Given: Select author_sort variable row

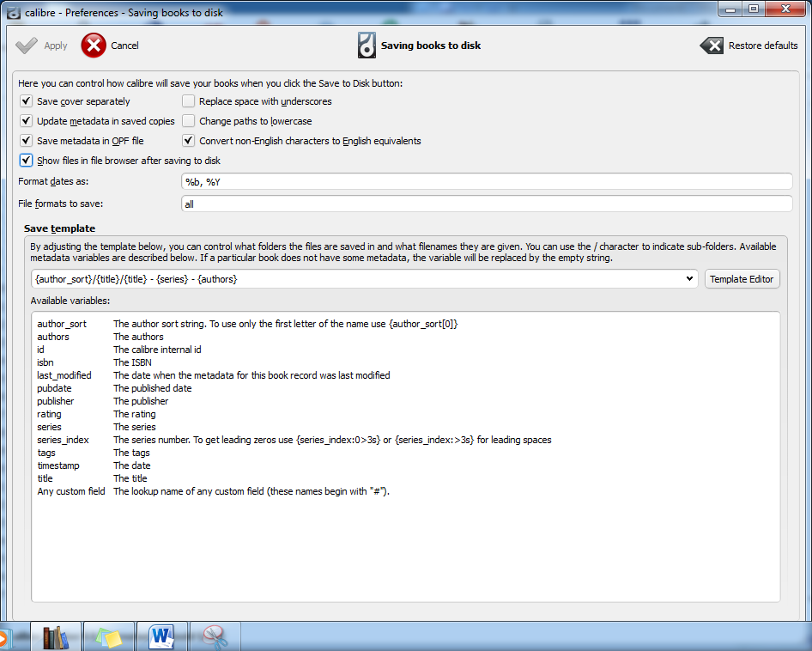Looking at the screenshot, I should click(247, 324).
